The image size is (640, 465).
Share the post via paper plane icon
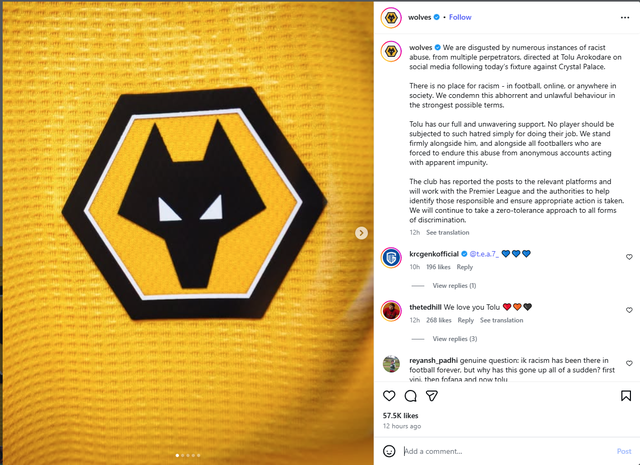click(x=432, y=395)
